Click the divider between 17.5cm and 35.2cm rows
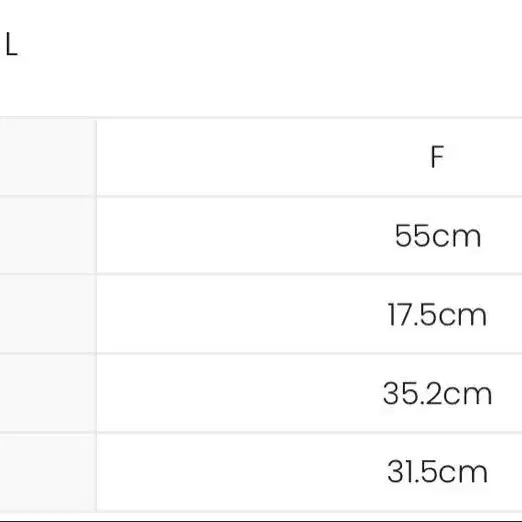The width and height of the screenshot is (522, 522). point(261,353)
